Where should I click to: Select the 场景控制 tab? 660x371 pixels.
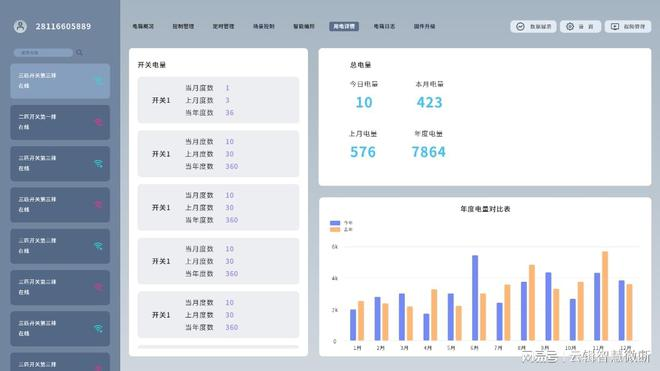[x=263, y=27]
